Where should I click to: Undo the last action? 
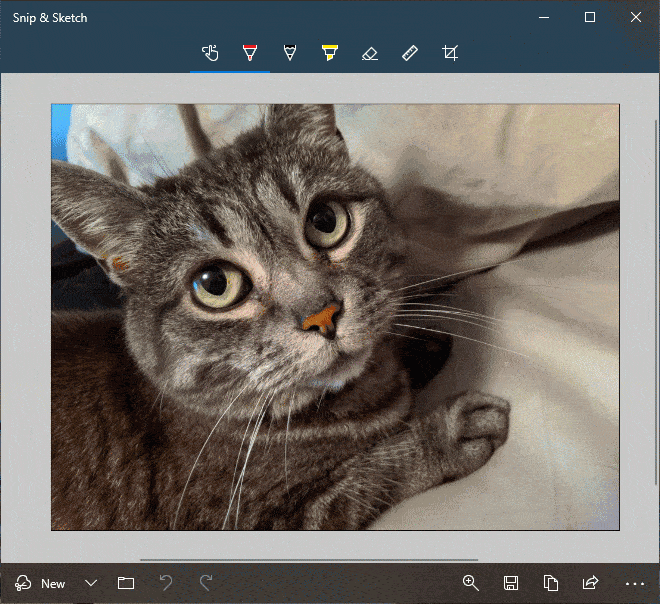[x=166, y=583]
